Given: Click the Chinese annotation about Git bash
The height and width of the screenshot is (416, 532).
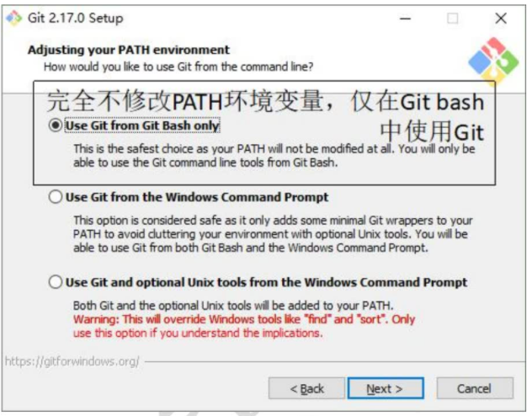Looking at the screenshot, I should 265,115.
